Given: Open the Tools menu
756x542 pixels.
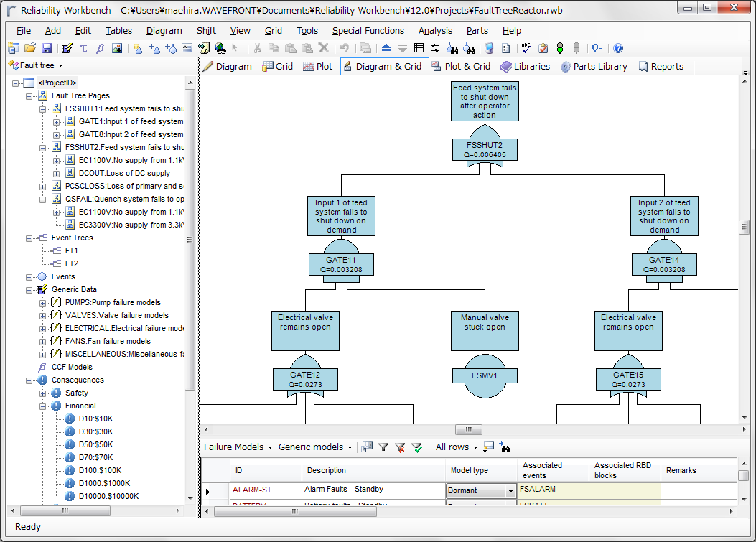Looking at the screenshot, I should coord(307,30).
